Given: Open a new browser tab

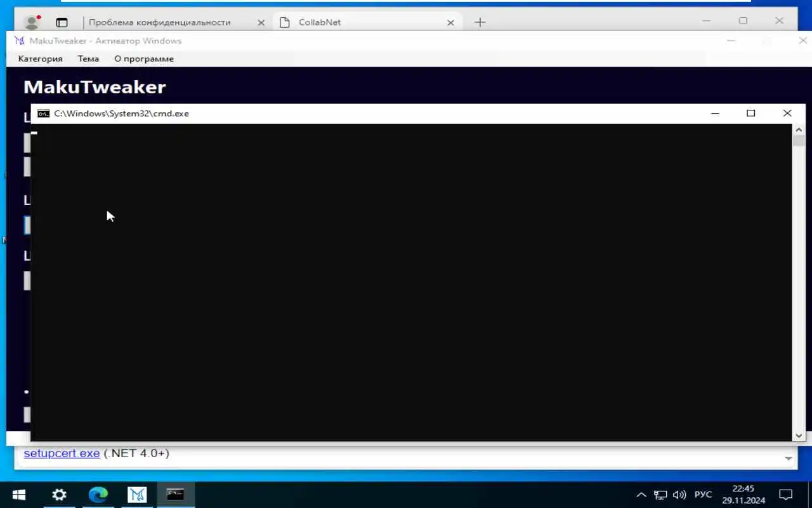Looking at the screenshot, I should point(480,22).
